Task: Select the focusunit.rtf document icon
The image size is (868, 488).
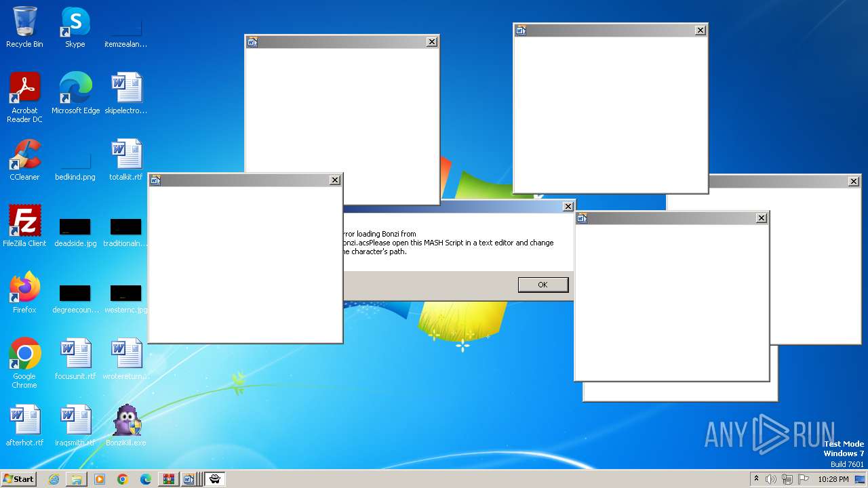Action: click(75, 359)
